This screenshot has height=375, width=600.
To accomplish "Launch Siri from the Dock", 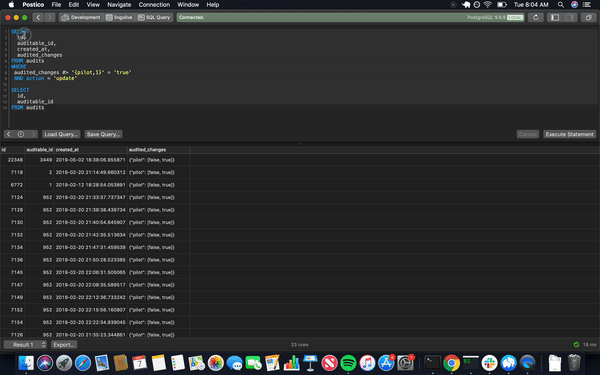I will click(x=45, y=363).
